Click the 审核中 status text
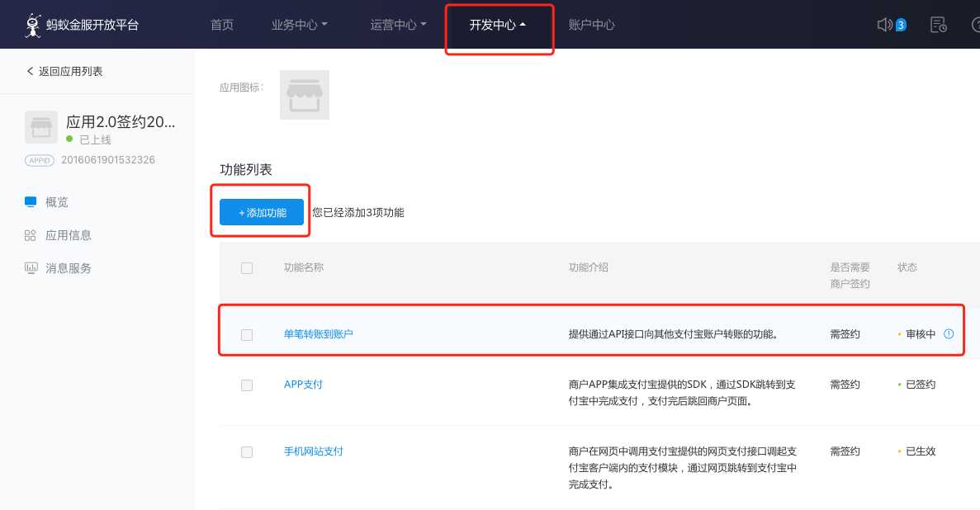The height and width of the screenshot is (510, 980). [x=921, y=333]
